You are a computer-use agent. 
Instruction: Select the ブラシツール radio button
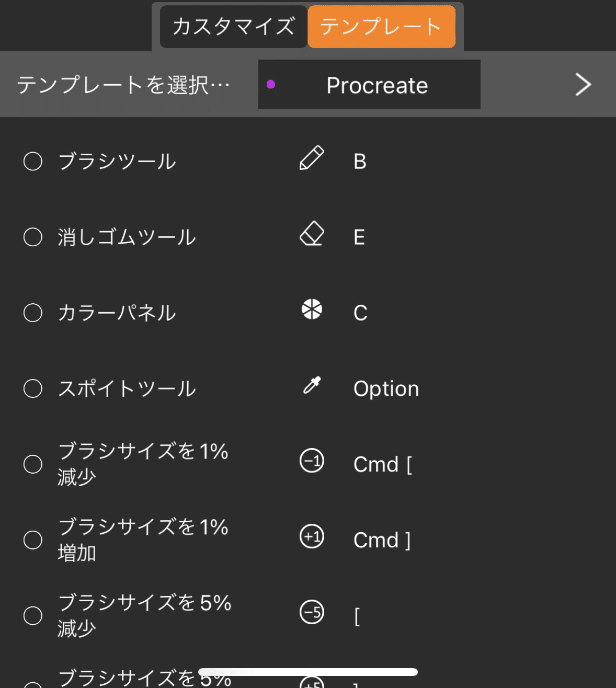33,161
